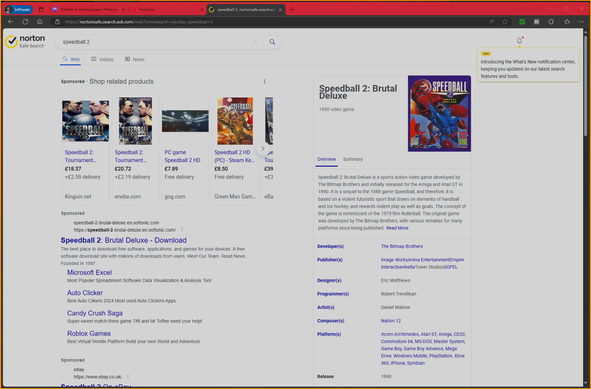The height and width of the screenshot is (389, 591).
Task: Refresh the page
Action: click(x=25, y=22)
